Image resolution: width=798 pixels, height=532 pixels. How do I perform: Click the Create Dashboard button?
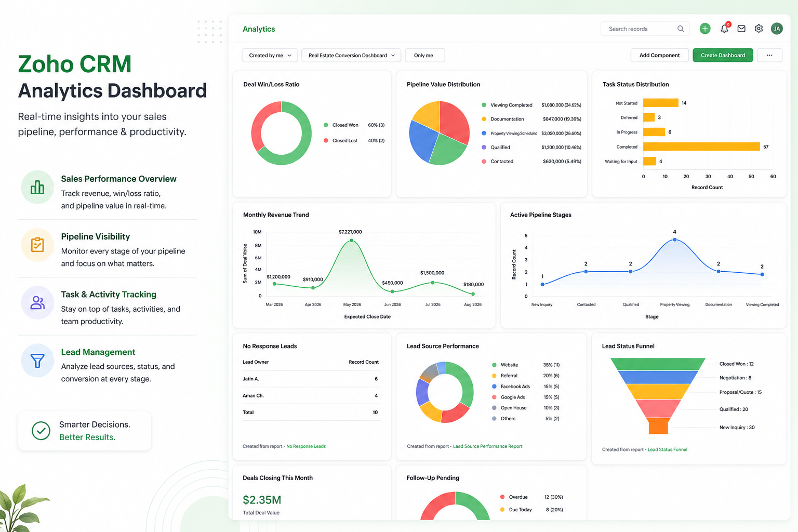tap(723, 55)
